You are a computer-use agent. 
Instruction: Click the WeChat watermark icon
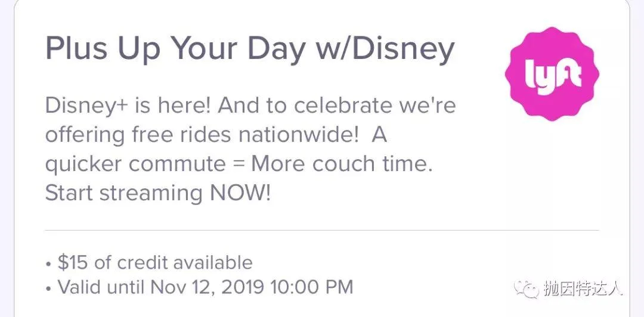coord(527,288)
